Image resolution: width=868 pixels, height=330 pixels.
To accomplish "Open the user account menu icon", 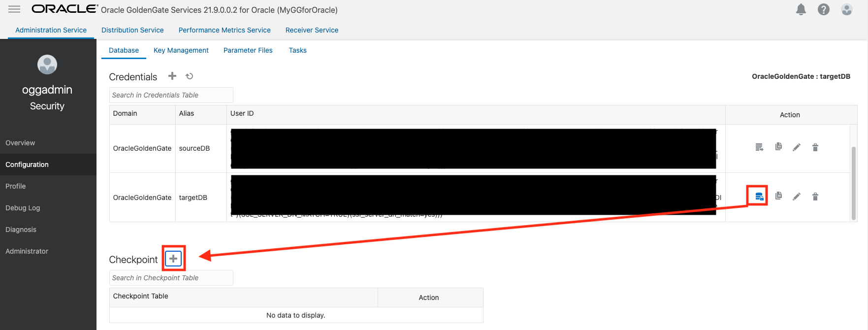I will [x=847, y=9].
